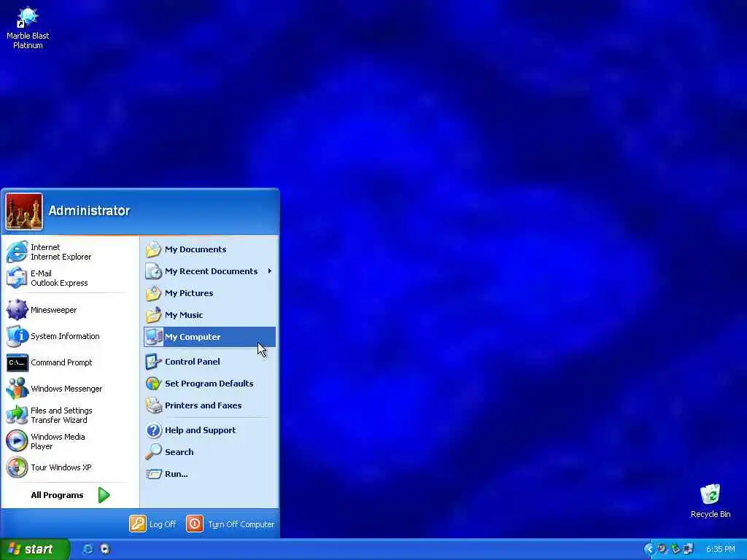Open Control Panel
The image size is (747, 560).
[x=209, y=362]
